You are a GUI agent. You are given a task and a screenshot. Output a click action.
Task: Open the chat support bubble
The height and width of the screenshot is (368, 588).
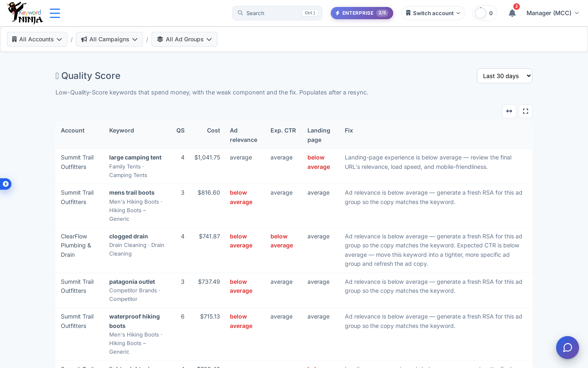click(567, 347)
